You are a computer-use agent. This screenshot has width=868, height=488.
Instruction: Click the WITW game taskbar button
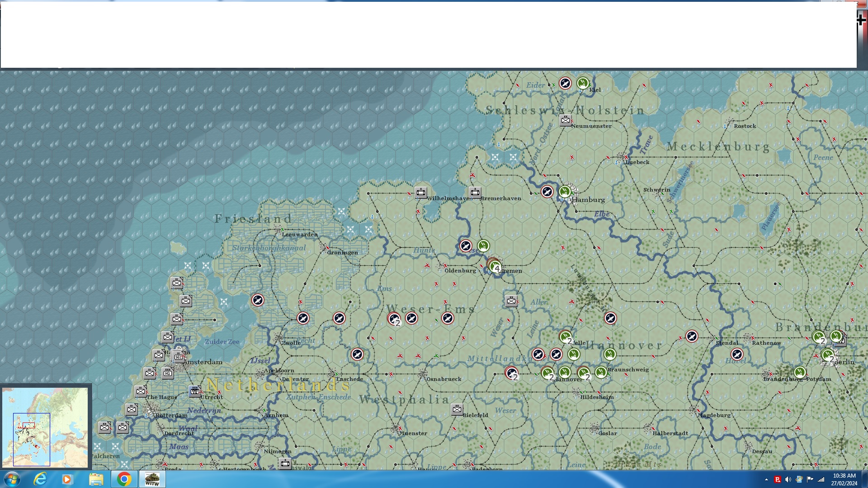tap(152, 479)
